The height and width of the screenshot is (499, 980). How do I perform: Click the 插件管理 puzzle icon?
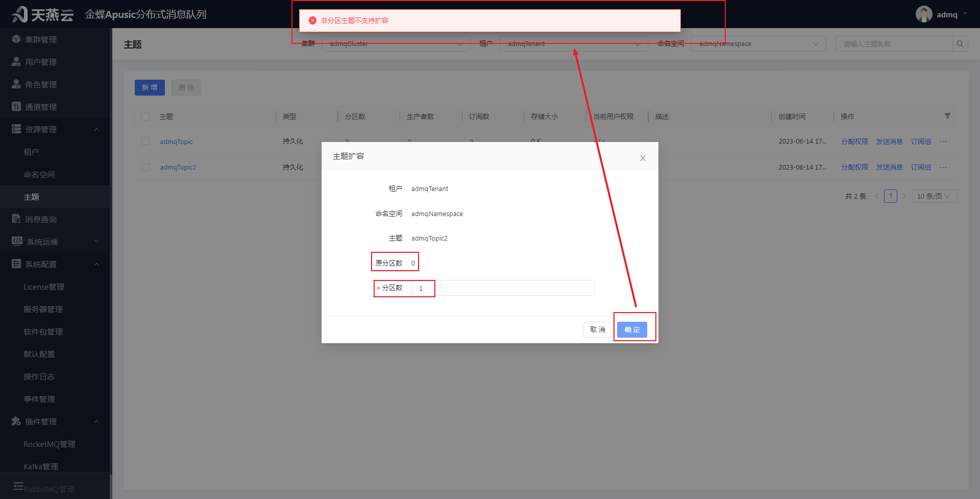[x=16, y=421]
